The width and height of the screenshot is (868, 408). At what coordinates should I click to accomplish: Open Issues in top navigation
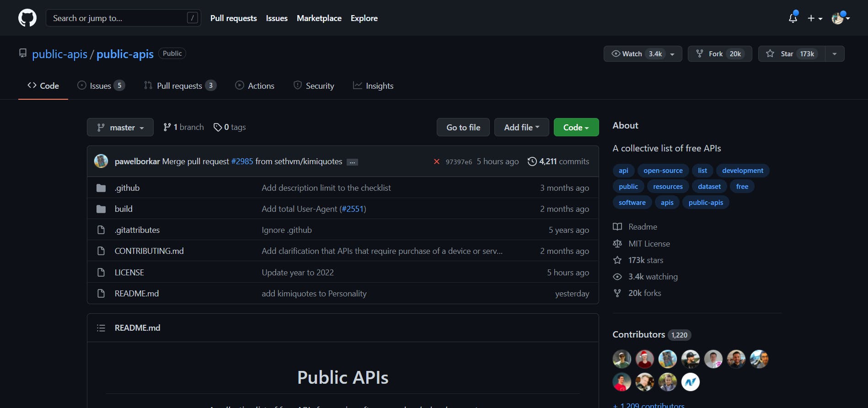[277, 18]
